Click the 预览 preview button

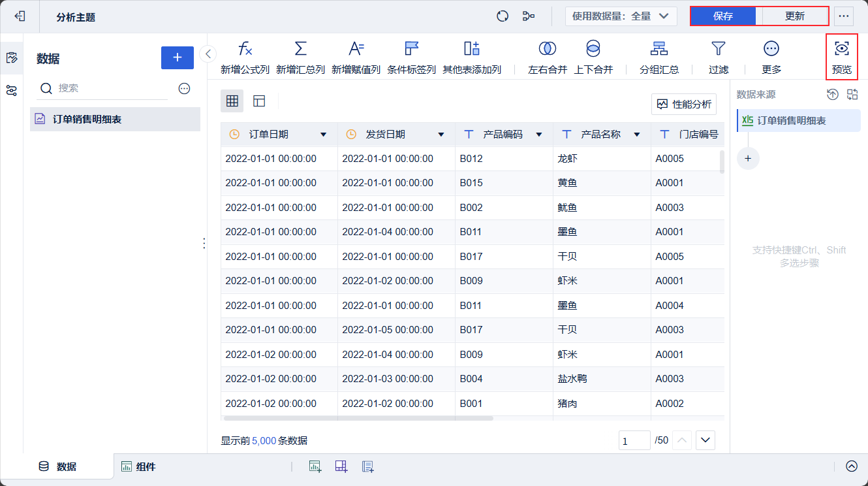click(842, 57)
